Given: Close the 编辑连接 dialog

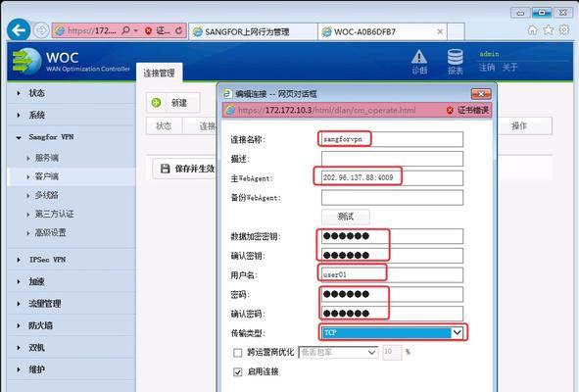Looking at the screenshot, I should [481, 94].
